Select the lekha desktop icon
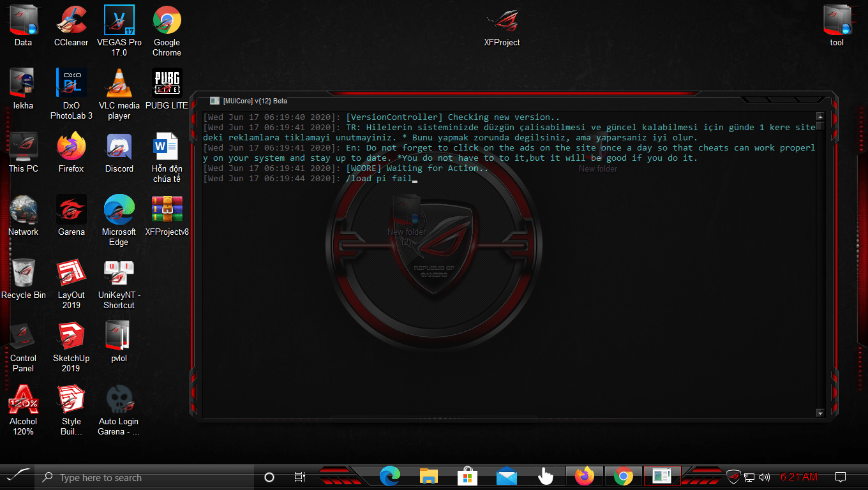The height and width of the screenshot is (490, 868). tap(23, 90)
